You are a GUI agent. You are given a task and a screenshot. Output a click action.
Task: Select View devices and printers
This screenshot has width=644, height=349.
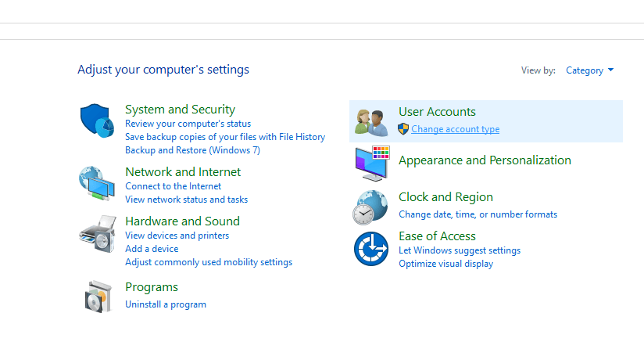[x=177, y=236]
